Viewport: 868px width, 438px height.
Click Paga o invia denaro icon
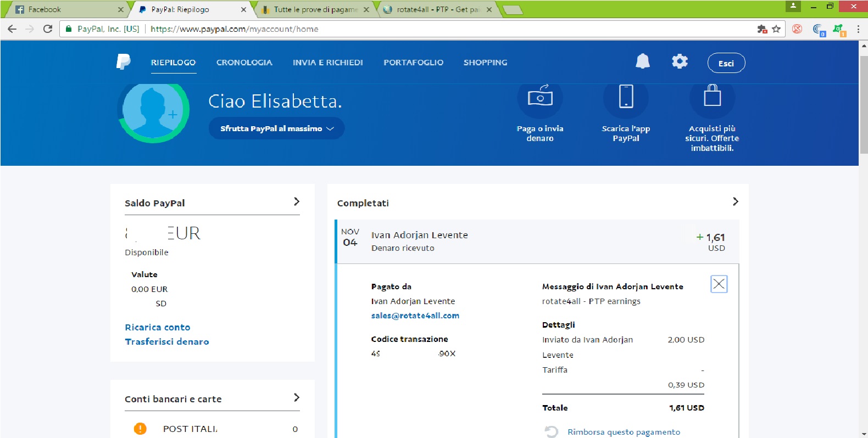click(x=540, y=97)
